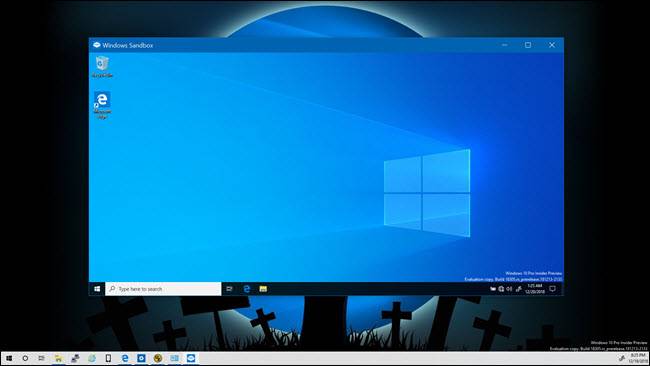Click the sandbox 'Type here to search' box
The width and height of the screenshot is (650, 366).
click(x=163, y=289)
